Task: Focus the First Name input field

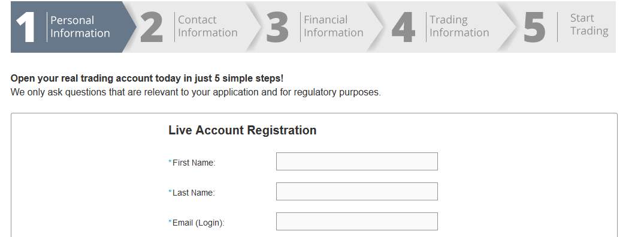Action: point(357,161)
